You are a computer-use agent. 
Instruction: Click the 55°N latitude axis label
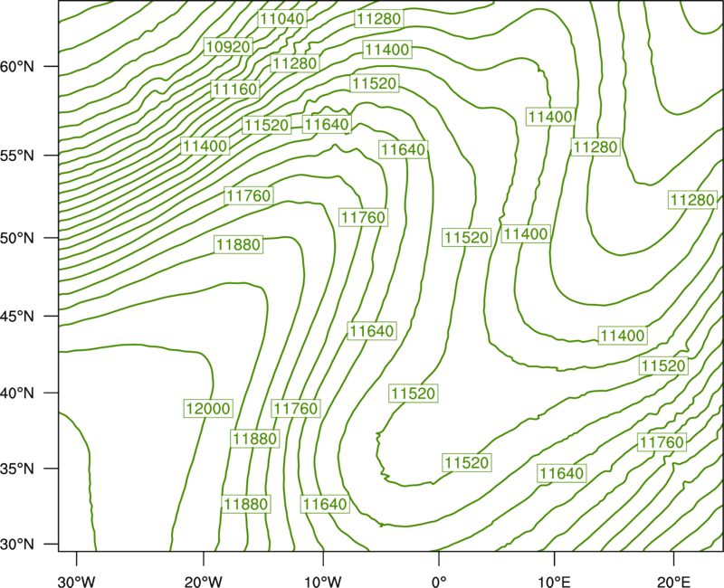16,156
